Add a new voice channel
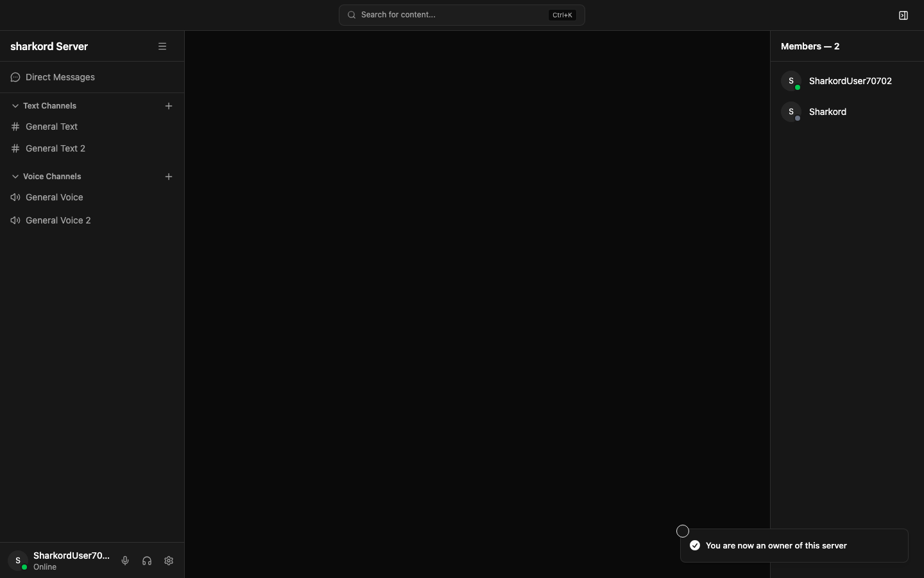 point(169,177)
